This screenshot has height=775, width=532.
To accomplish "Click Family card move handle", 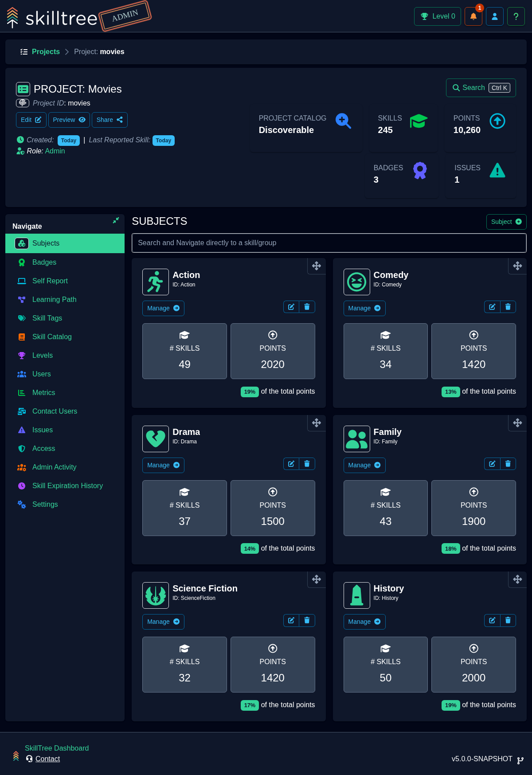I will (517, 423).
